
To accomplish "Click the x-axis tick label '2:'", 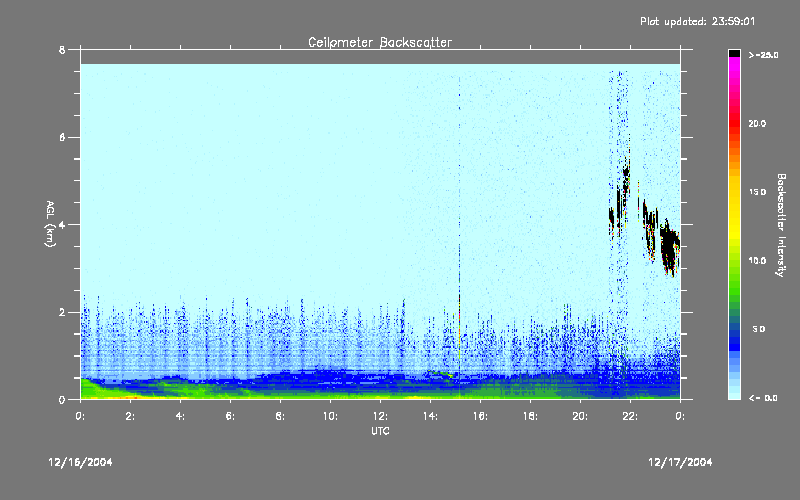I will point(131,416).
